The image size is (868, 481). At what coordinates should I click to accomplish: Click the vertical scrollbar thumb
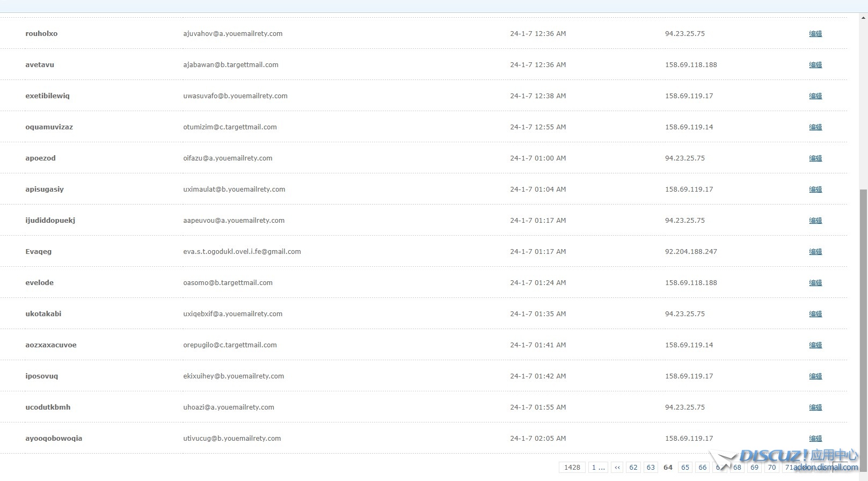pos(863,322)
